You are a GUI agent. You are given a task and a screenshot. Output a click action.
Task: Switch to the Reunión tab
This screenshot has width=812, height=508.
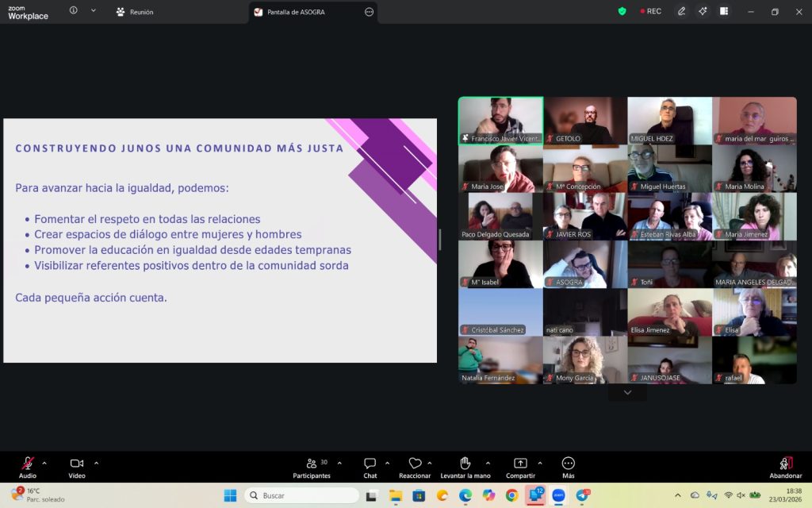click(135, 12)
